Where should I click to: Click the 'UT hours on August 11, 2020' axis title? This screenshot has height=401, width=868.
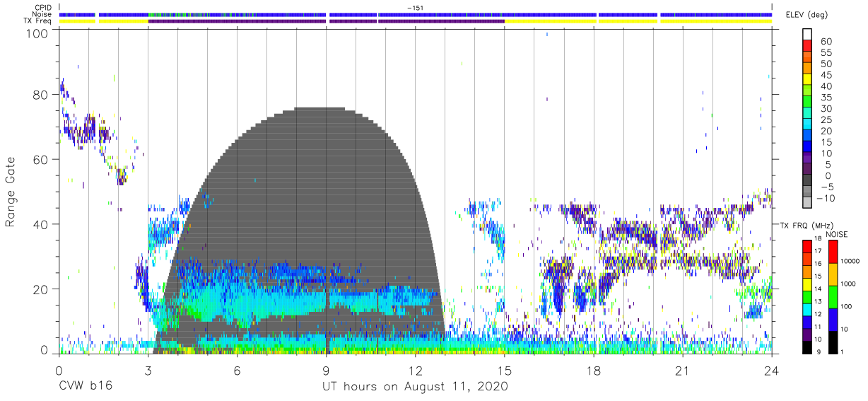[415, 386]
